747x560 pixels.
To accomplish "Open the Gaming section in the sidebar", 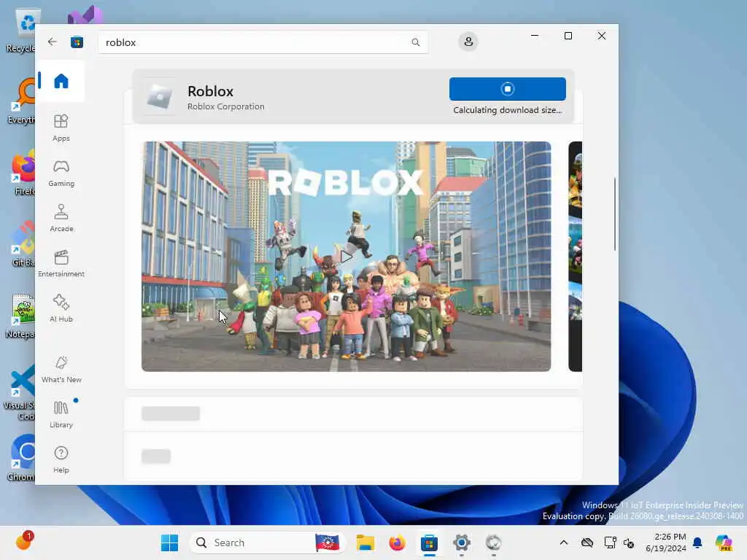I will click(x=61, y=173).
